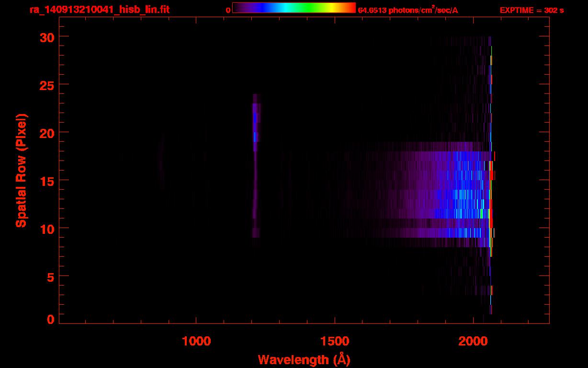The image size is (588, 368).
Task: Click the 2000 wavelength tick label
Action: [473, 341]
